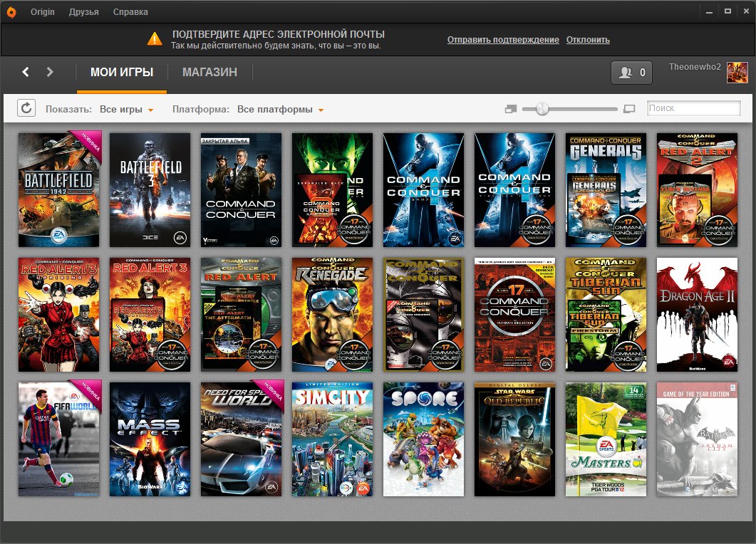Image resolution: width=756 pixels, height=544 pixels.
Task: Select Command & Conquer 4 tile with 17 badge
Action: click(514, 190)
